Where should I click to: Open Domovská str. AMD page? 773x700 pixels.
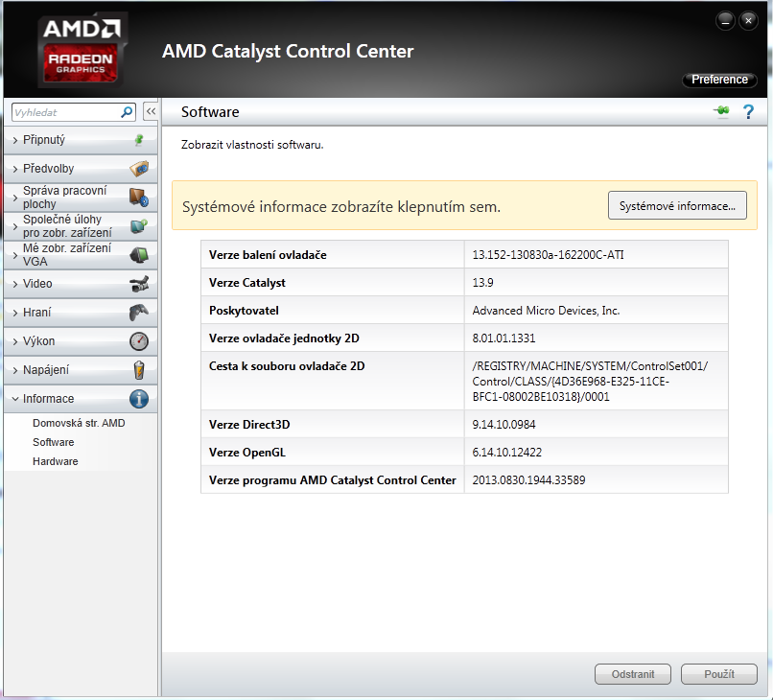pos(79,423)
